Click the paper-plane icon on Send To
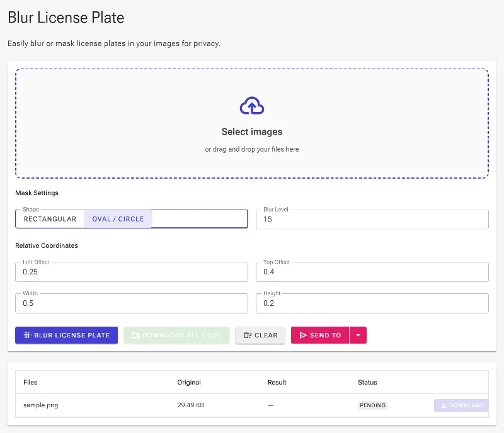 coord(303,335)
